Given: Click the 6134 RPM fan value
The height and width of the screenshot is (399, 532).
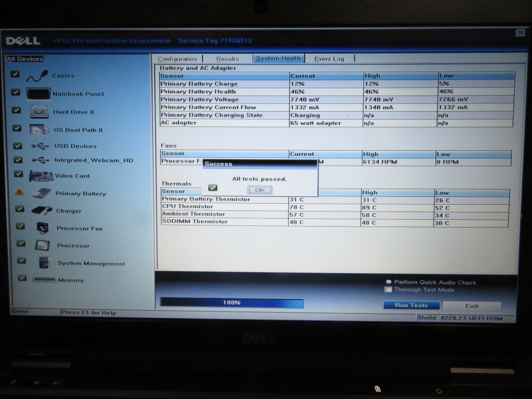Looking at the screenshot, I should click(380, 162).
